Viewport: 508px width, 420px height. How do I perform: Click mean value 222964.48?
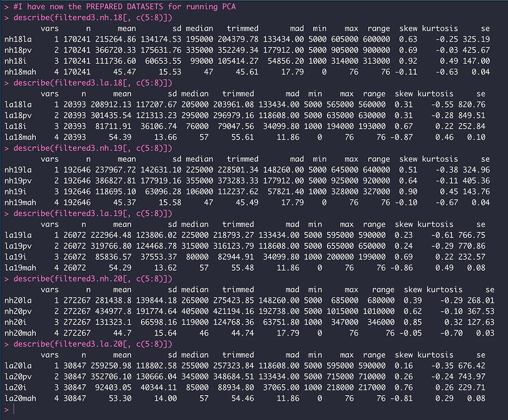[111, 235]
